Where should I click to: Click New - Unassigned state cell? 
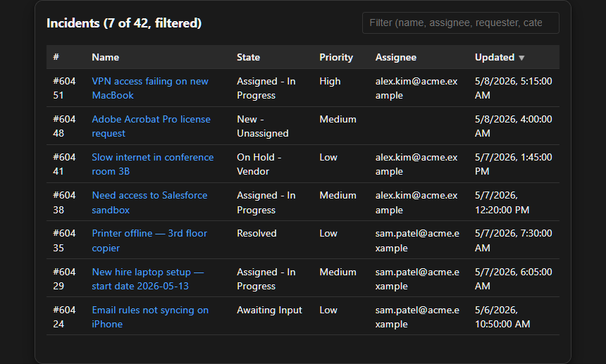point(263,126)
